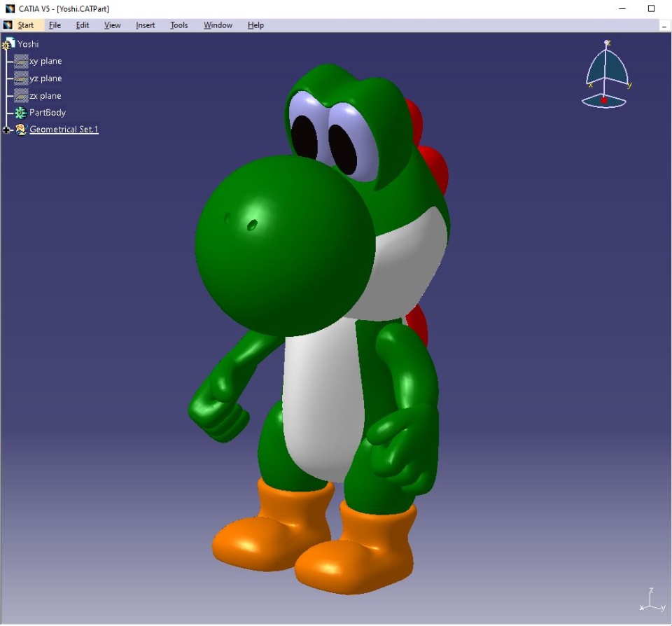Viewport: 672px width, 626px height.
Task: Select the Yoshi root part icon
Action: [x=8, y=43]
